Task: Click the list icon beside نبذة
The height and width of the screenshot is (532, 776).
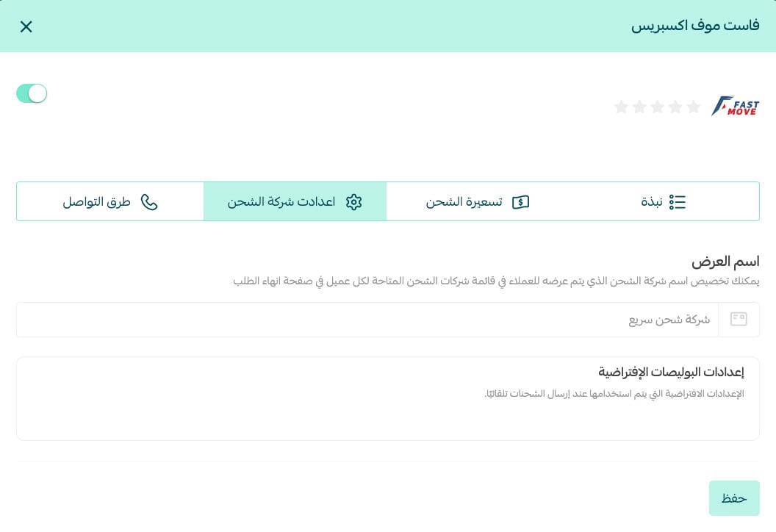Action: click(677, 202)
